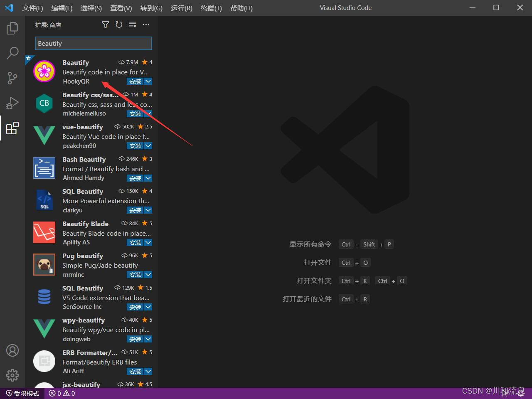This screenshot has width=532, height=399.
Task: Expand install dropdown for Beautify by HookyQR
Action: (x=148, y=81)
